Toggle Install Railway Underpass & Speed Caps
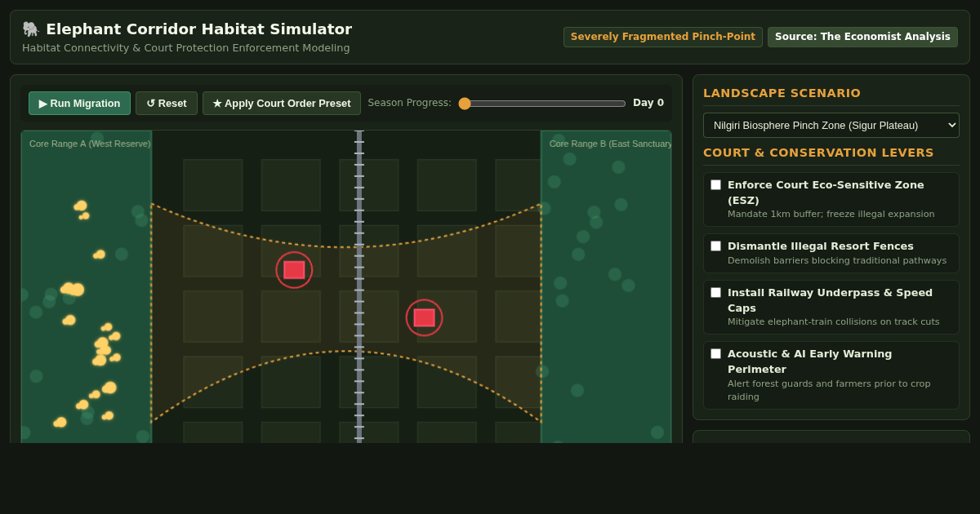 [715, 293]
